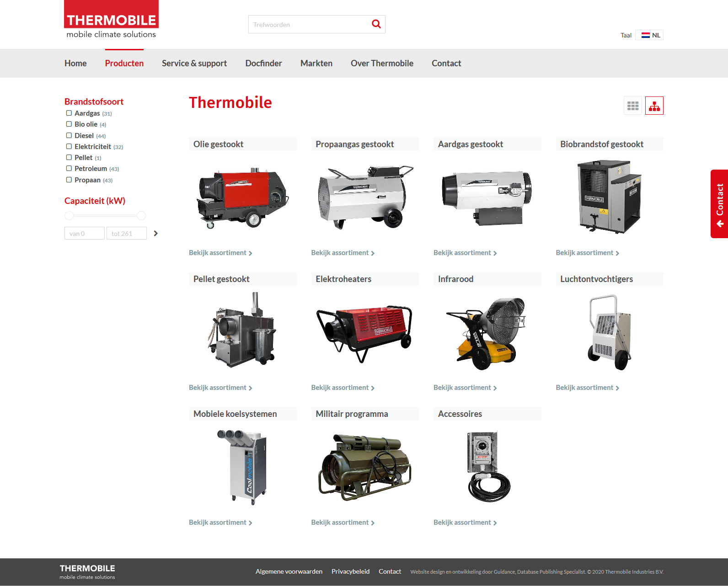728x586 pixels.
Task: Click the Thermobile logo in header
Action: (x=111, y=20)
